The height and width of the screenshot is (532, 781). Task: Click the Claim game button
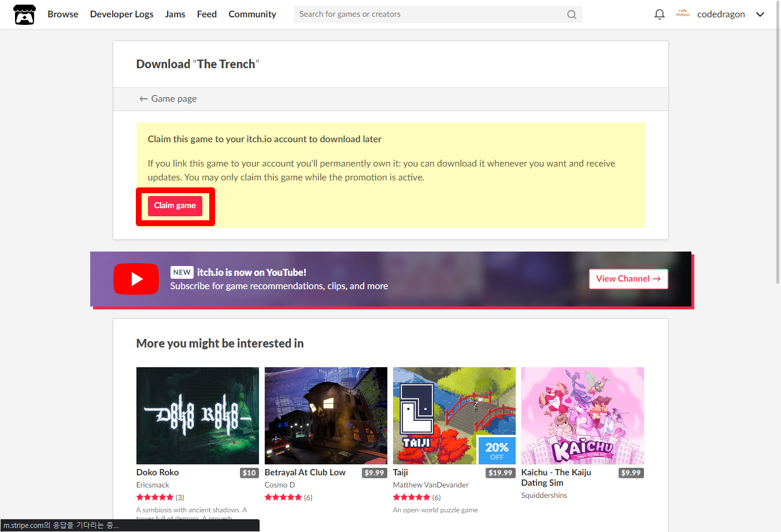pos(175,206)
